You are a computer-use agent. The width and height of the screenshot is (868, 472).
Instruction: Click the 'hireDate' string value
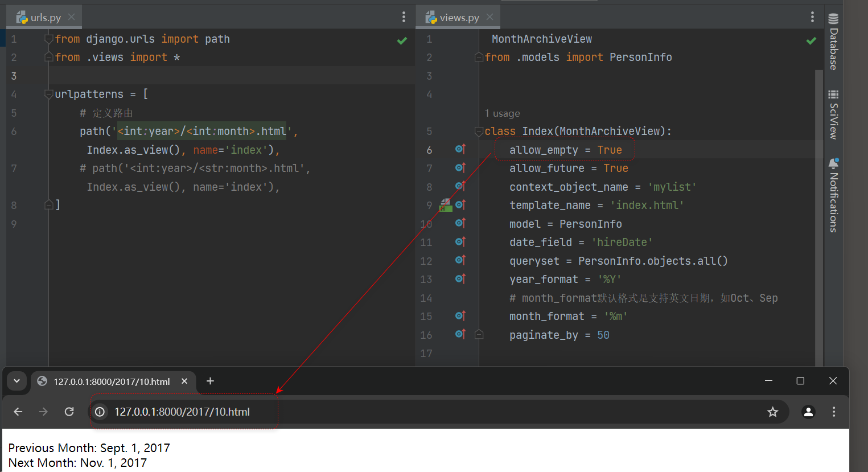622,243
